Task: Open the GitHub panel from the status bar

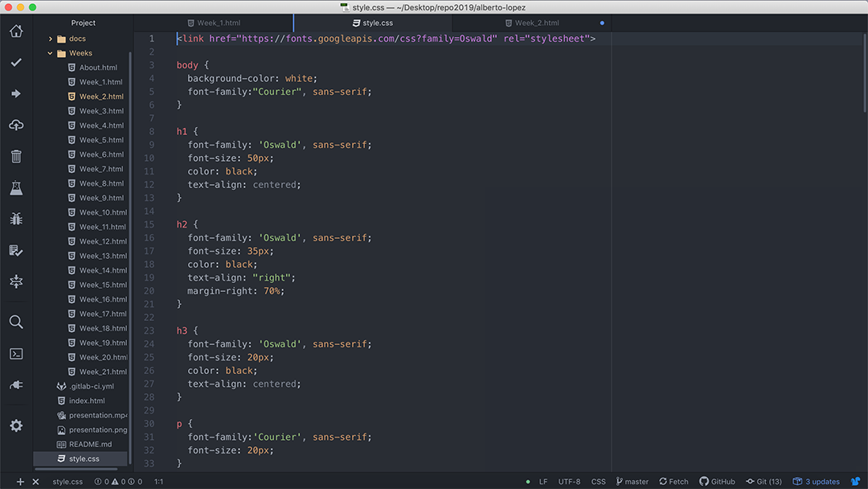Action: point(717,481)
